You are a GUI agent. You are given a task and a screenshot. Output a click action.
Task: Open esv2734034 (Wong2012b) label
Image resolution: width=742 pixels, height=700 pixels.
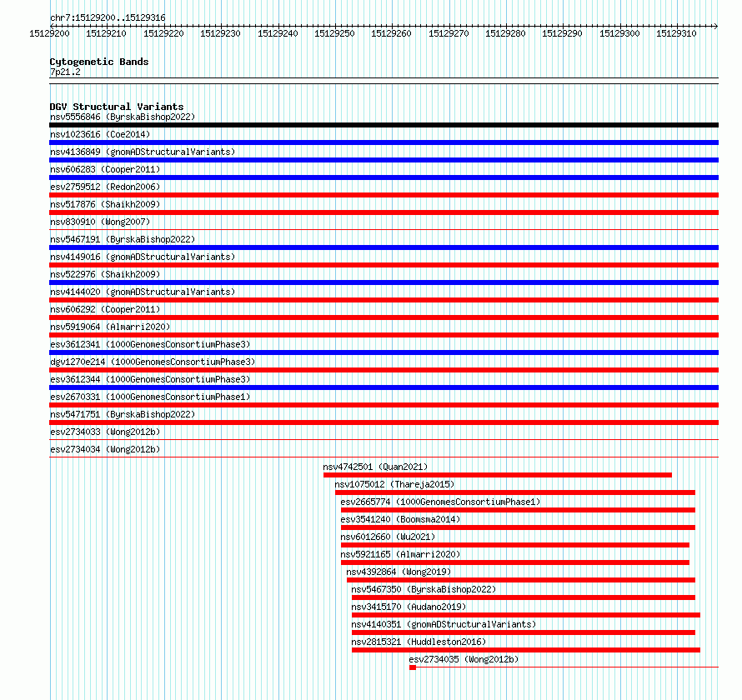pos(105,449)
